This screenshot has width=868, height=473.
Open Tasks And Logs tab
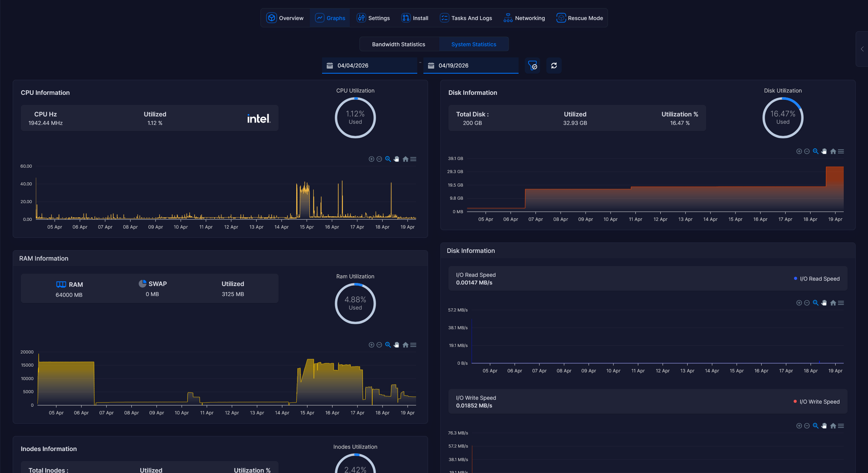point(466,18)
